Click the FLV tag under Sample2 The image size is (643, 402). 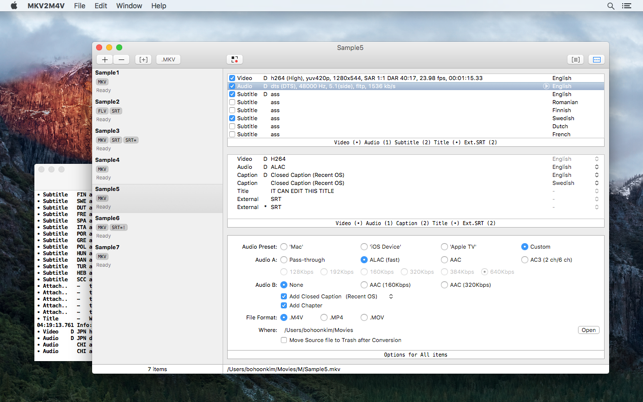(x=102, y=111)
